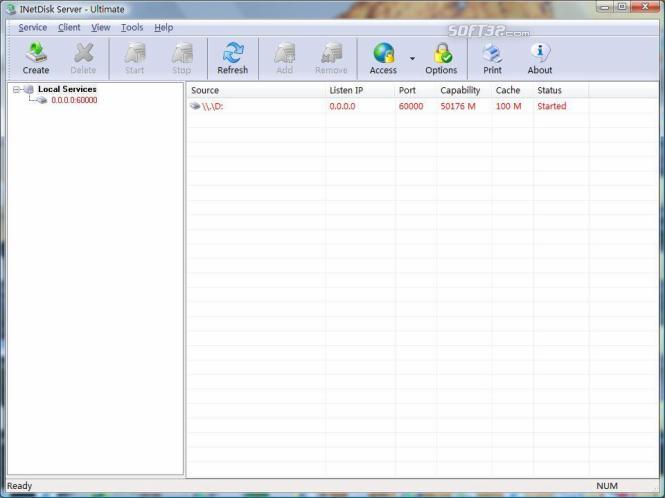Viewport: 665px width, 498px height.
Task: Select the Local Services tree item
Action: point(67,89)
